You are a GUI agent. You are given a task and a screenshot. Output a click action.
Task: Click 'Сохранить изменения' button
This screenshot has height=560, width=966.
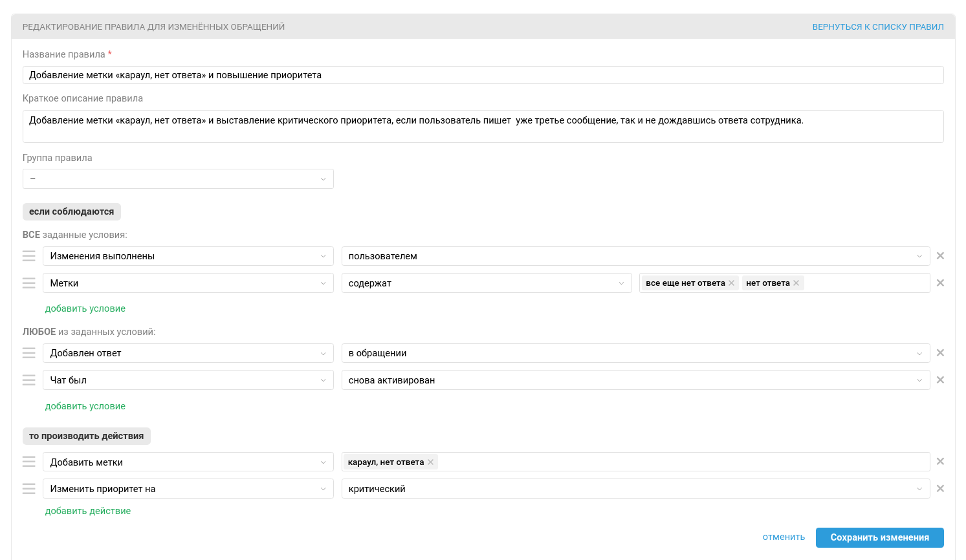(880, 537)
